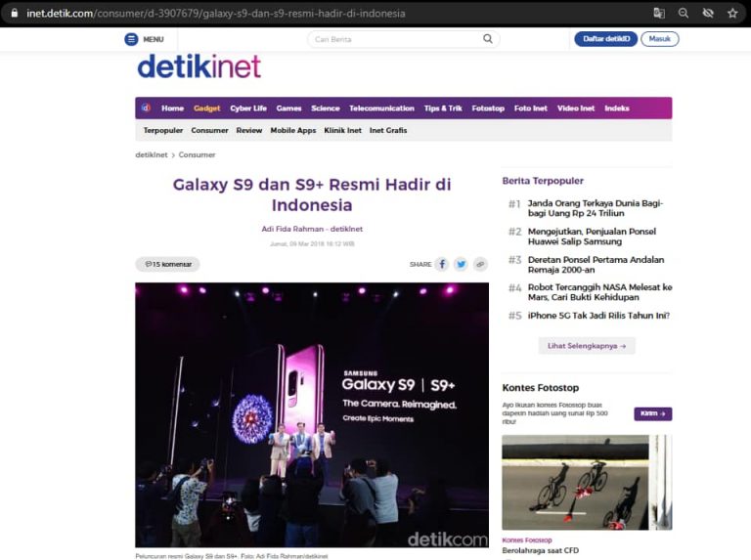Open popular story Penjualan Ponsel Huawei Salip Samsung
Image resolution: width=751 pixels, height=560 pixels.
(x=592, y=237)
